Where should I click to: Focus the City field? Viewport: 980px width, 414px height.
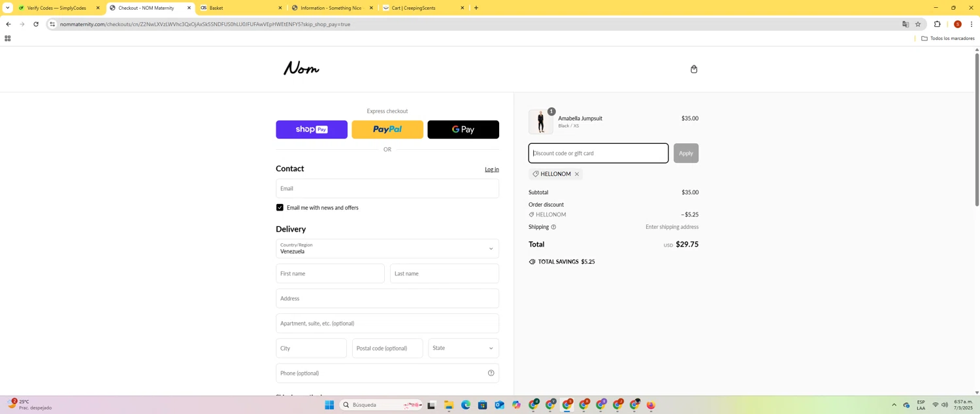[x=311, y=348]
